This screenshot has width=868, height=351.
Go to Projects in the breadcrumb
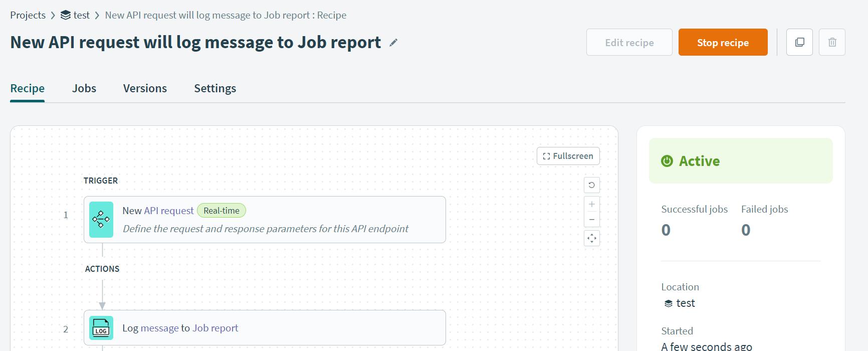click(x=28, y=15)
